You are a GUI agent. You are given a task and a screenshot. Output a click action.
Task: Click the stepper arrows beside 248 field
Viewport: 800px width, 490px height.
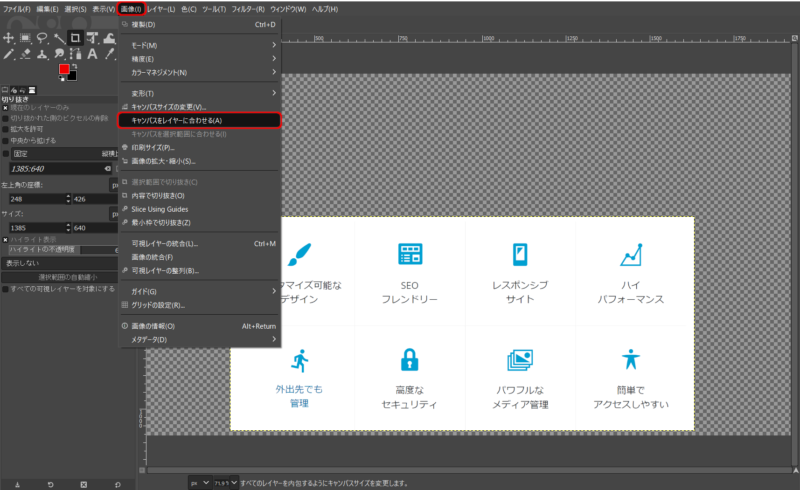point(68,199)
